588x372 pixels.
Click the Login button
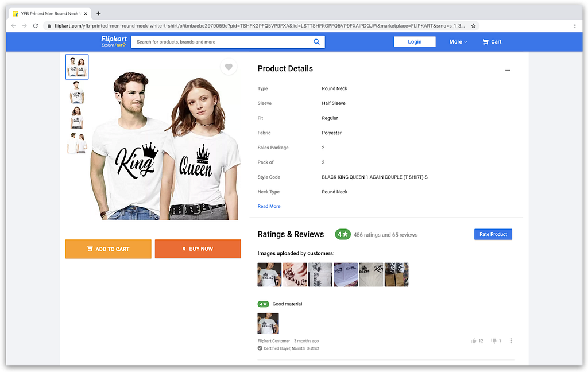click(x=415, y=42)
